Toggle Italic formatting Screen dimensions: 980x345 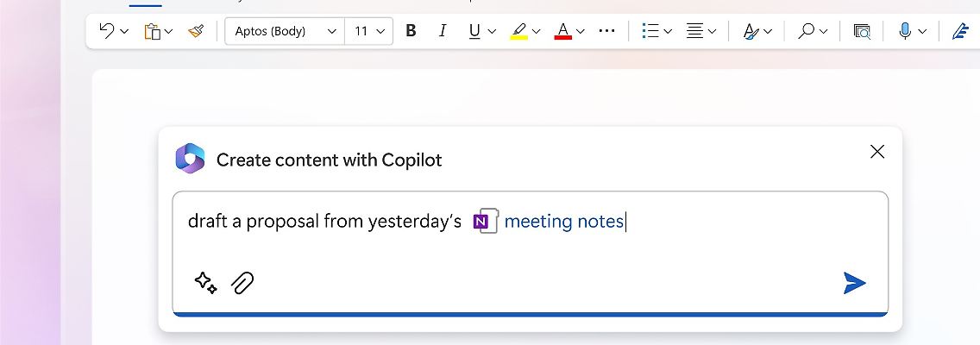[443, 31]
